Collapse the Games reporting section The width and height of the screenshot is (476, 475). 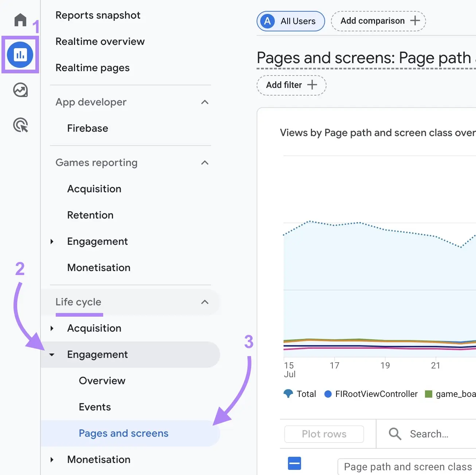pos(205,163)
